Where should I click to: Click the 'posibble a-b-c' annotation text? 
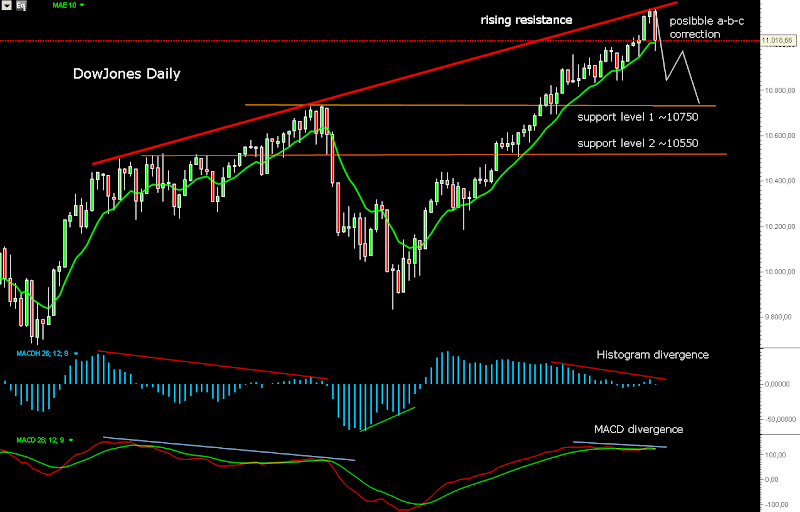[x=707, y=21]
